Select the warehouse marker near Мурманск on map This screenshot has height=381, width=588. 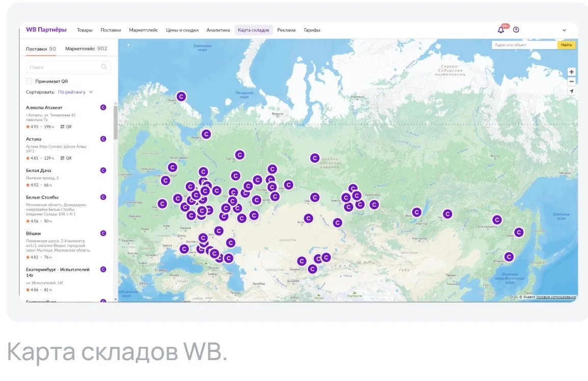181,96
